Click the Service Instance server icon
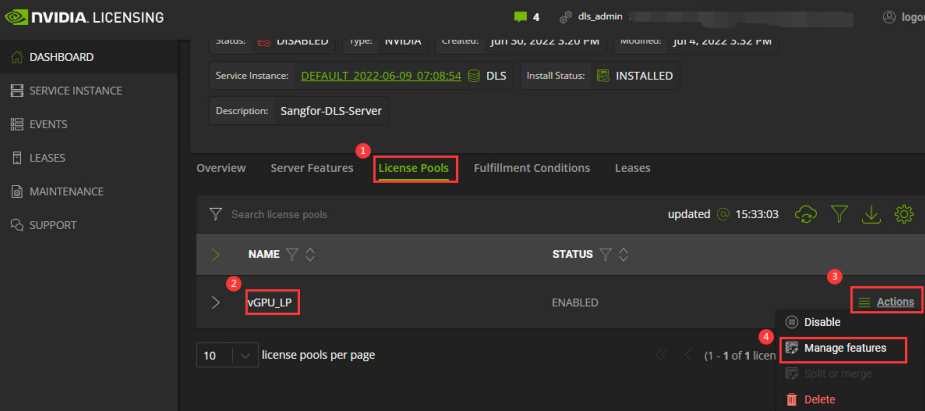Screen dimensions: 925x411 pos(17,91)
